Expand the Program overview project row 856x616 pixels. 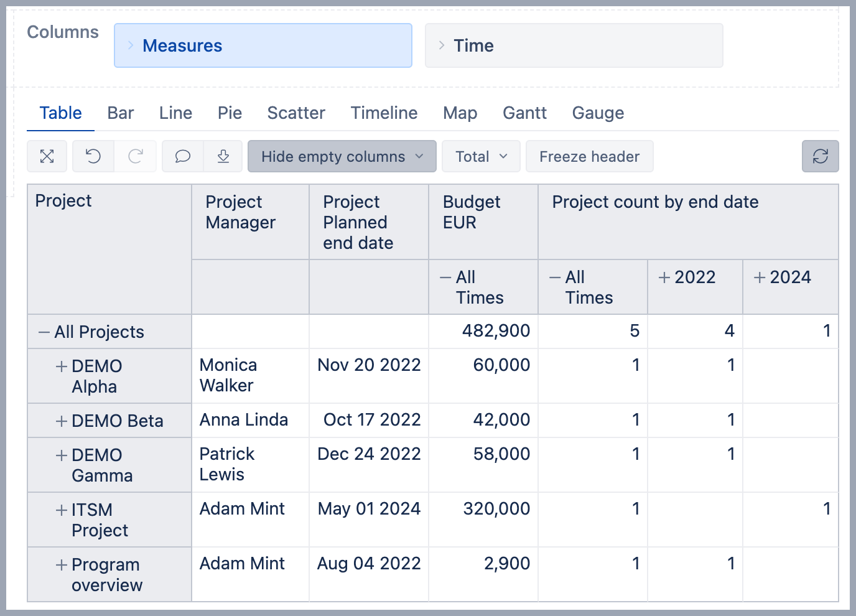pos(62,565)
